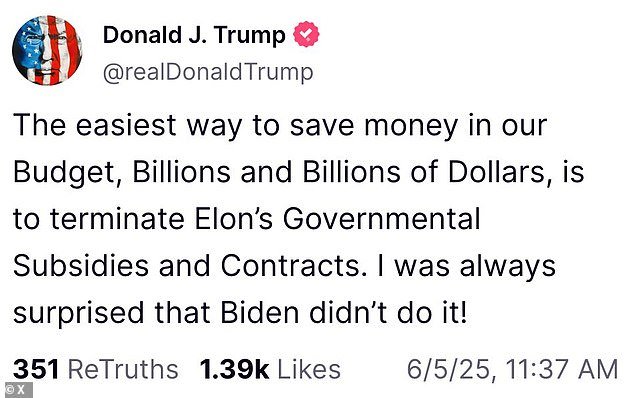Click the word Contracts in the post
The height and width of the screenshot is (398, 634).
coord(291,266)
